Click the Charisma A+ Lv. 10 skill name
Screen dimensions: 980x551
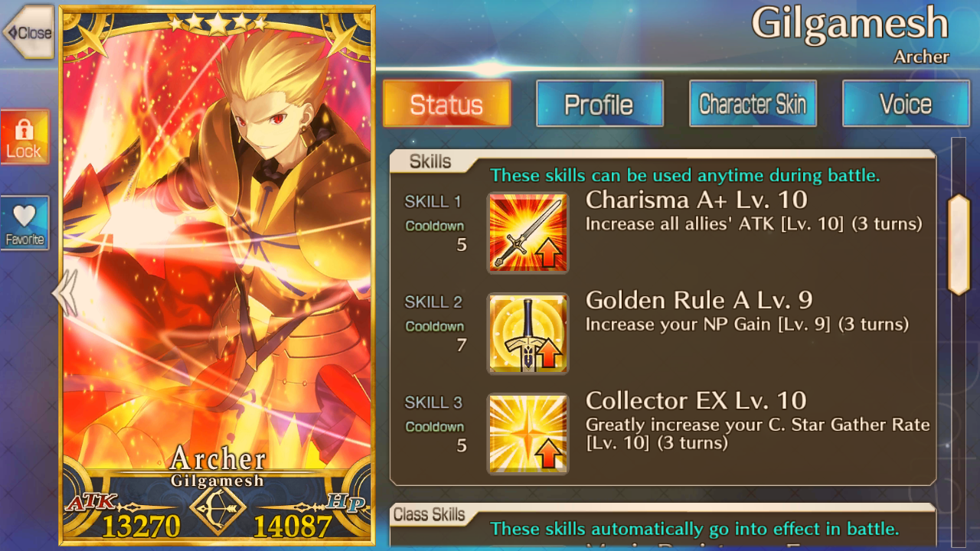tap(697, 200)
